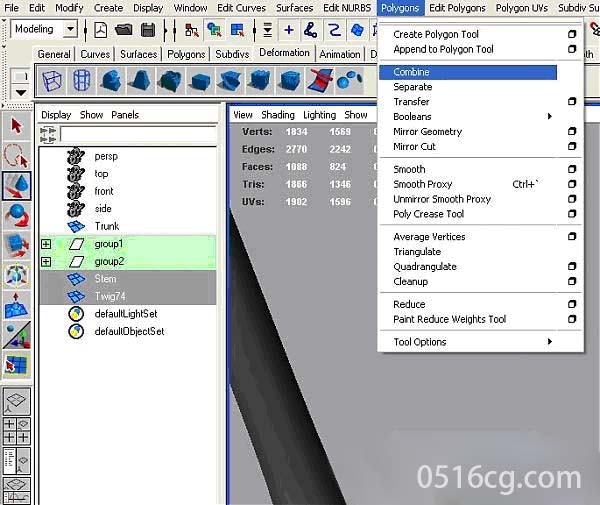Click the wireframe cylinder lattice shelf icon
Viewport: 600px width, 505px height.
[x=81, y=81]
